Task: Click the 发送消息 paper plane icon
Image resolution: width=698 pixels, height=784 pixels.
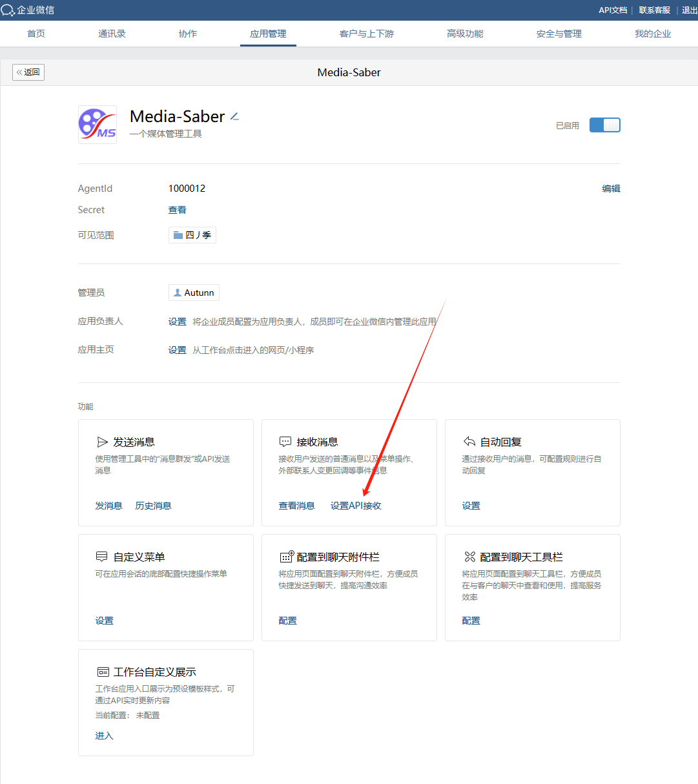Action: (x=102, y=442)
